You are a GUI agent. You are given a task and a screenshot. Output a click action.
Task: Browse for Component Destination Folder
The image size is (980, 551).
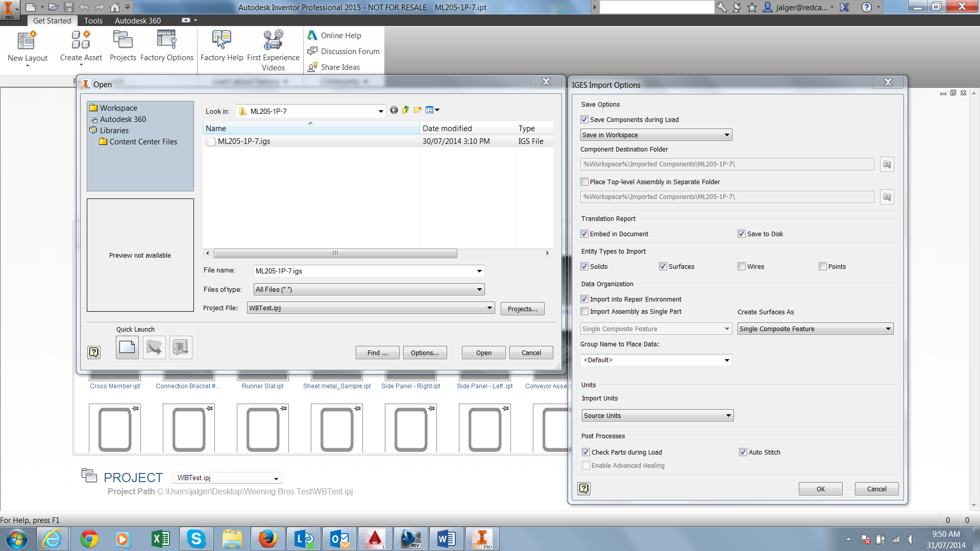click(887, 164)
